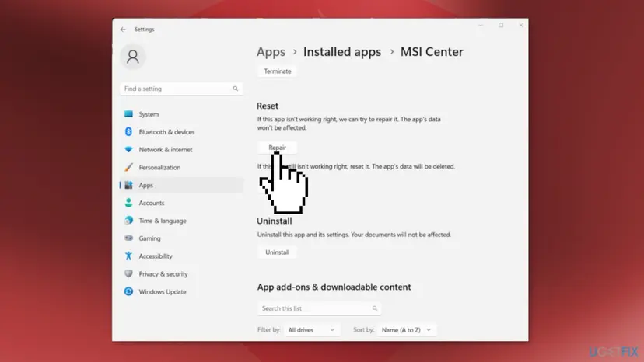Screen dimensions: 644x362
Task: Minimize the Settings window
Action: click(481, 26)
